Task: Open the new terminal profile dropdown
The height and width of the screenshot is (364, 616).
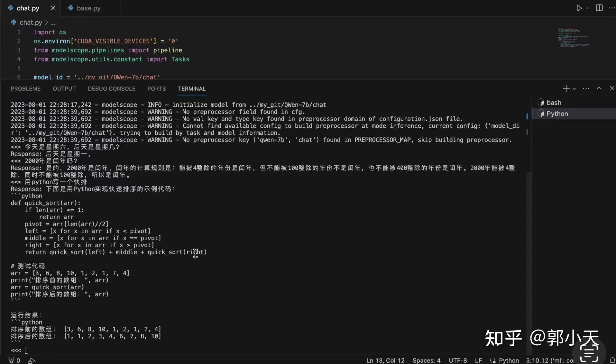Action: click(x=575, y=88)
